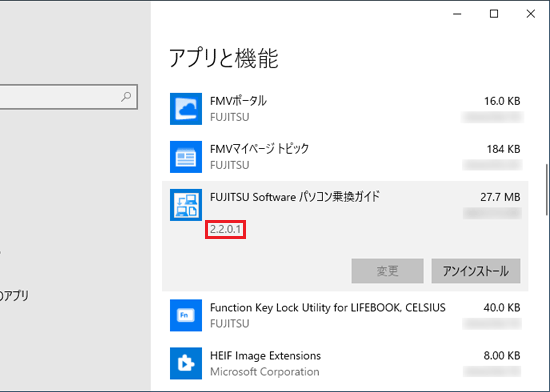Screen dimensions: 550x392
Task: Click the HEIF Image Extensions puzzle icon
Action: (x=186, y=363)
